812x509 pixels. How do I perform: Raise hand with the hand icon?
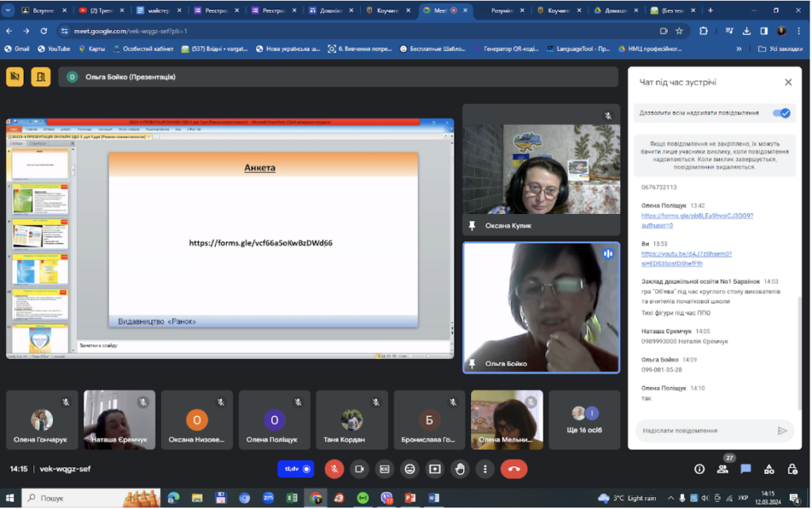pos(460,469)
